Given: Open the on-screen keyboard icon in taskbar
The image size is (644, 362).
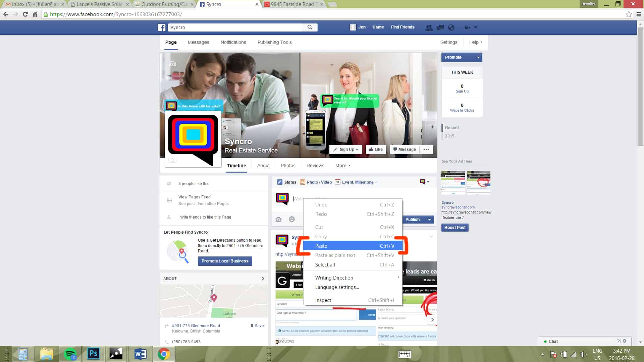Looking at the screenshot, I should pos(405,354).
